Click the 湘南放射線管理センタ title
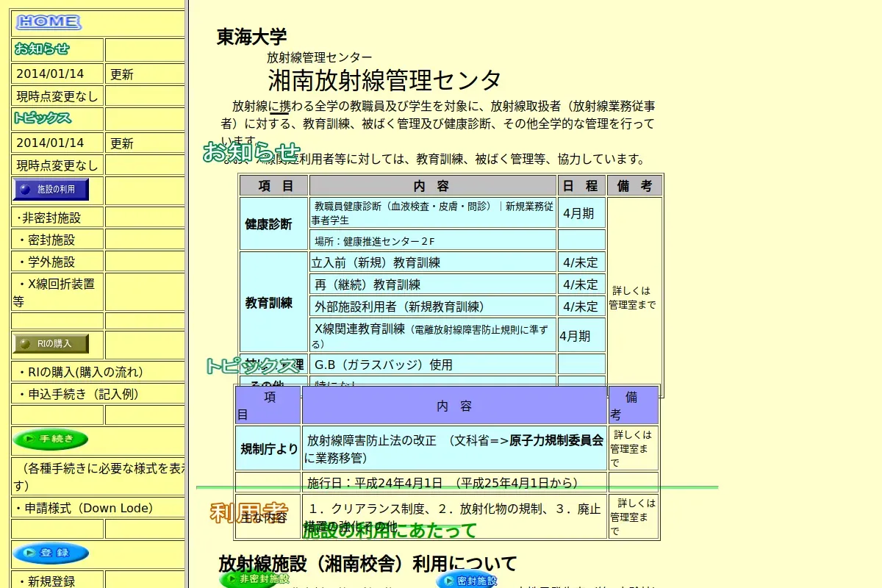This screenshot has width=882, height=588. tap(385, 79)
